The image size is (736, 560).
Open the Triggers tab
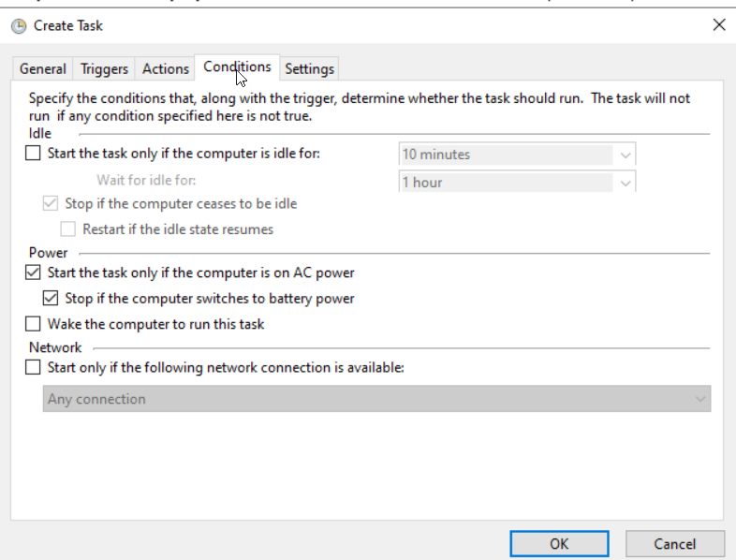[x=104, y=69]
